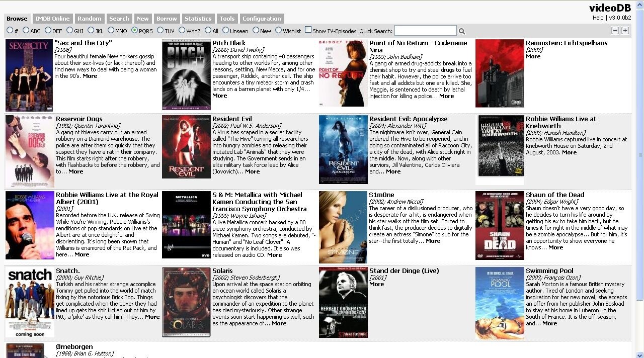Enable Show TV-Episodes checkbox
Viewport: 644px width, 358px height.
308,30
